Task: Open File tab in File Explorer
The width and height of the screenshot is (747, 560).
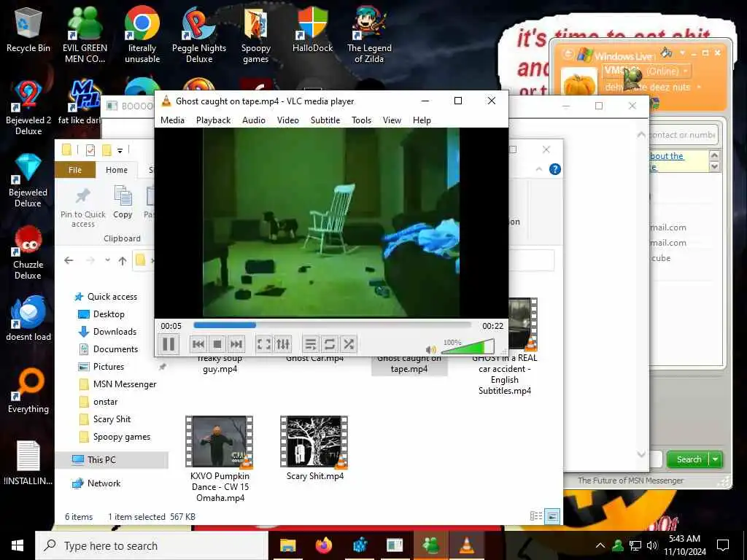Action: pyautogui.click(x=75, y=170)
